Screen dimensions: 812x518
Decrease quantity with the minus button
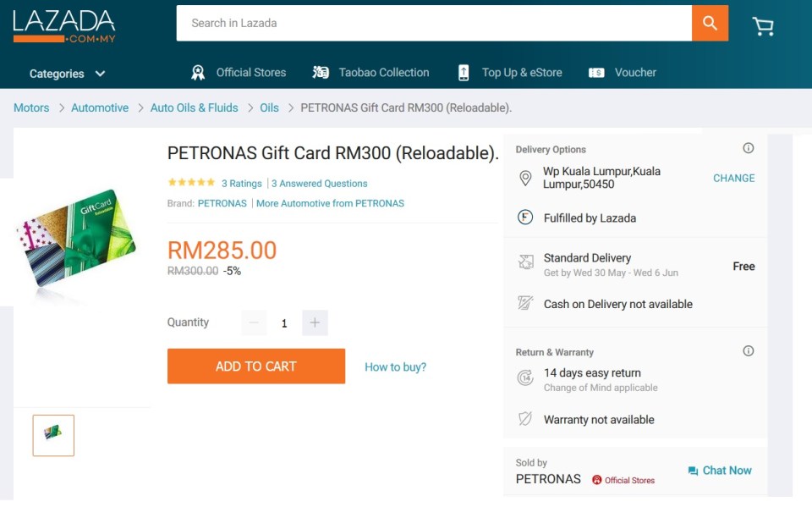[x=254, y=322]
